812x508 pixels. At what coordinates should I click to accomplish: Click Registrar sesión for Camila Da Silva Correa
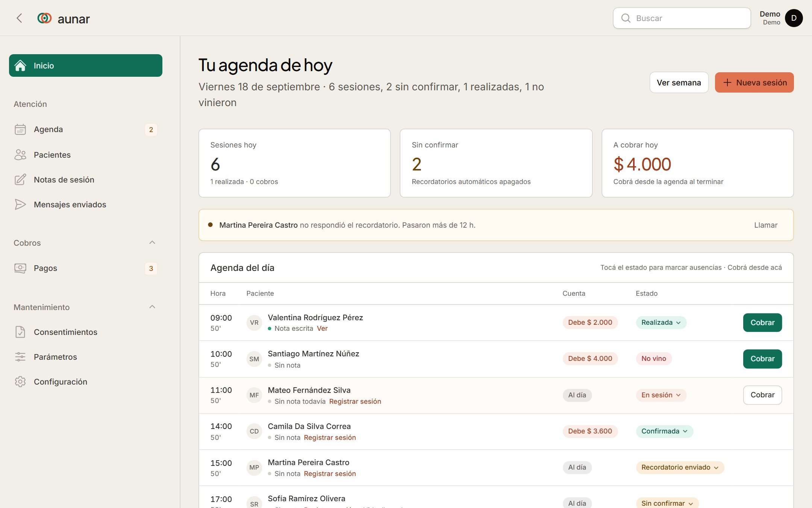click(x=330, y=438)
